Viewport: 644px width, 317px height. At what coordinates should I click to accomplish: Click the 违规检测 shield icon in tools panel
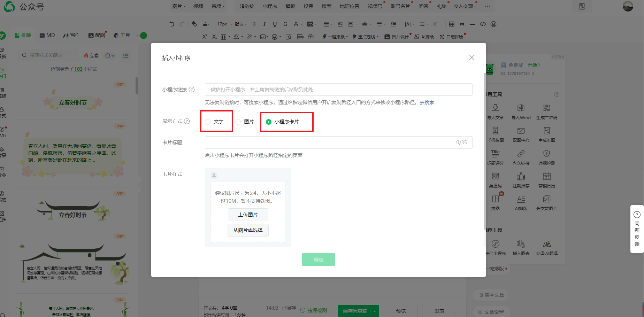546,154
